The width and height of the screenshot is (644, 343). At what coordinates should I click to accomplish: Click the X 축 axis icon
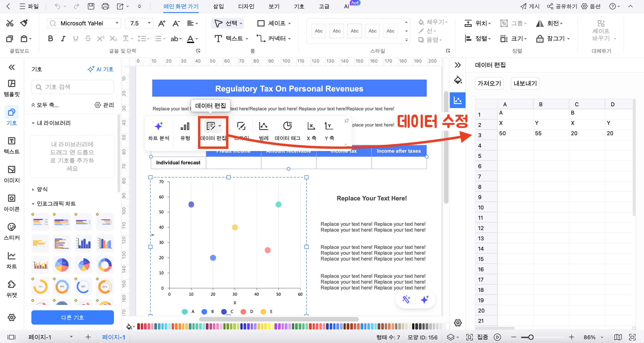[x=311, y=126]
